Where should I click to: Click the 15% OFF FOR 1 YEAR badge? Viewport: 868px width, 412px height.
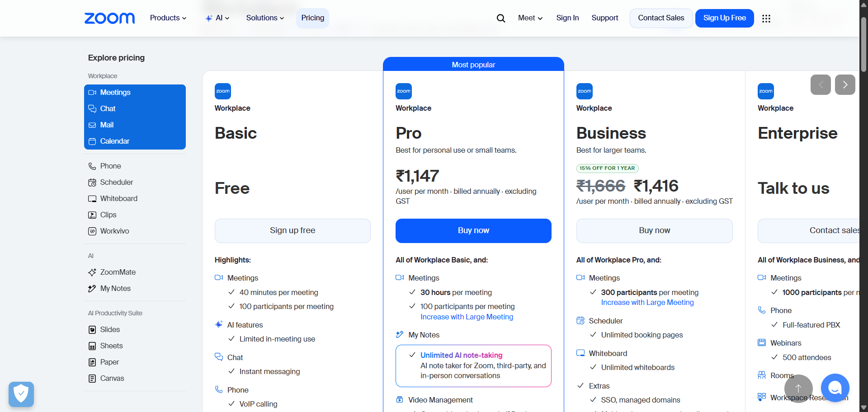[607, 169]
